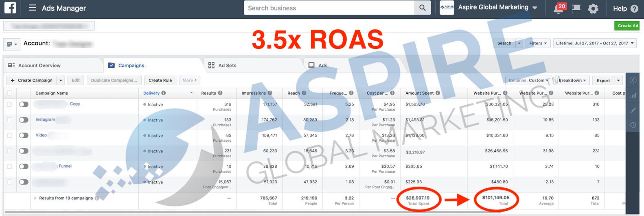
Task: Toggle on the Instagram campaign switch
Action: click(24, 120)
